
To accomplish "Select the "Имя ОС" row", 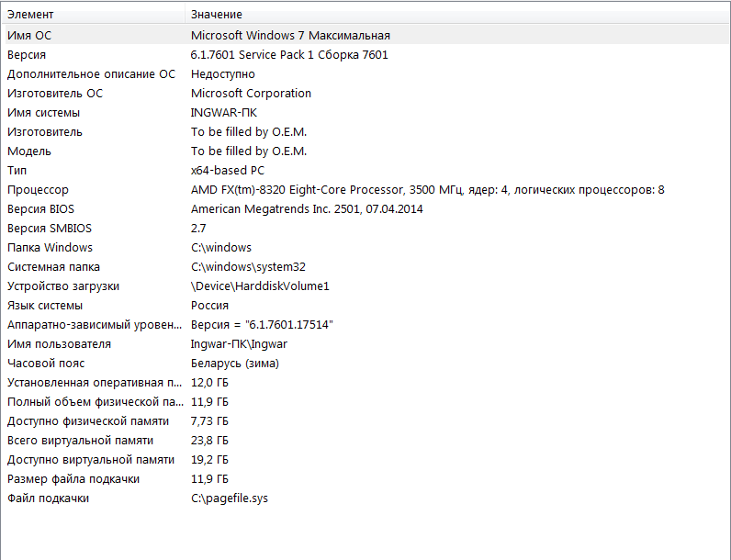I will click(30, 35).
